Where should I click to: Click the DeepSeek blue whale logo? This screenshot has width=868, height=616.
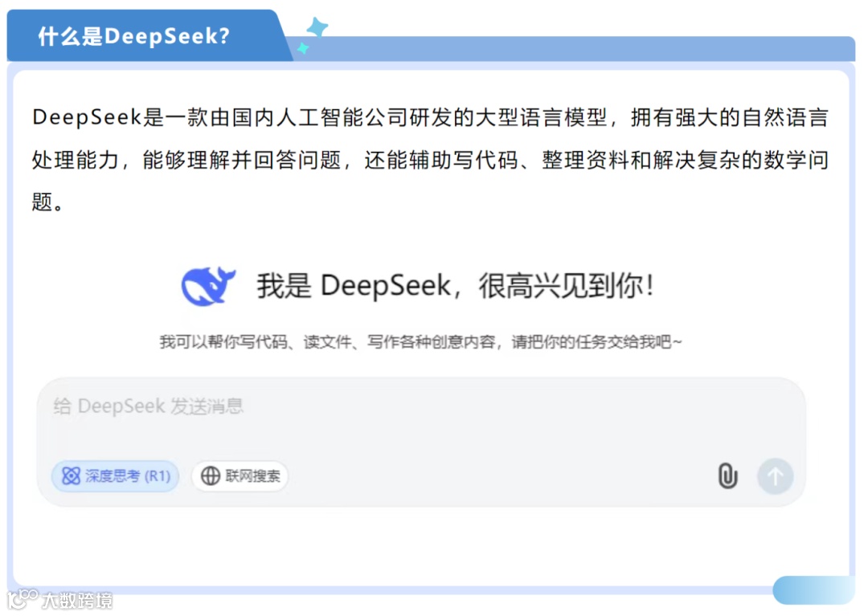208,286
